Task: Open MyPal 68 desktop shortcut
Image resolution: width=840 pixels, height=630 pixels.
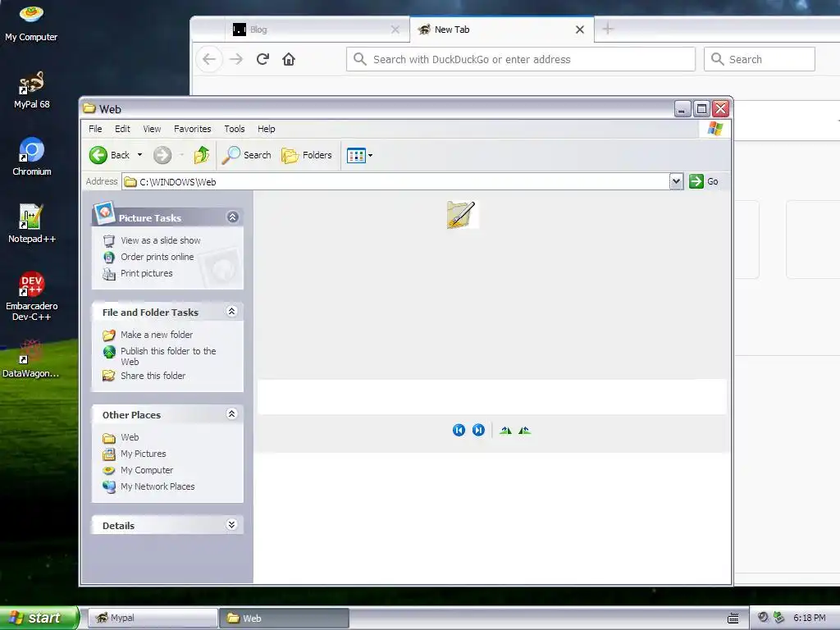Action: click(32, 89)
